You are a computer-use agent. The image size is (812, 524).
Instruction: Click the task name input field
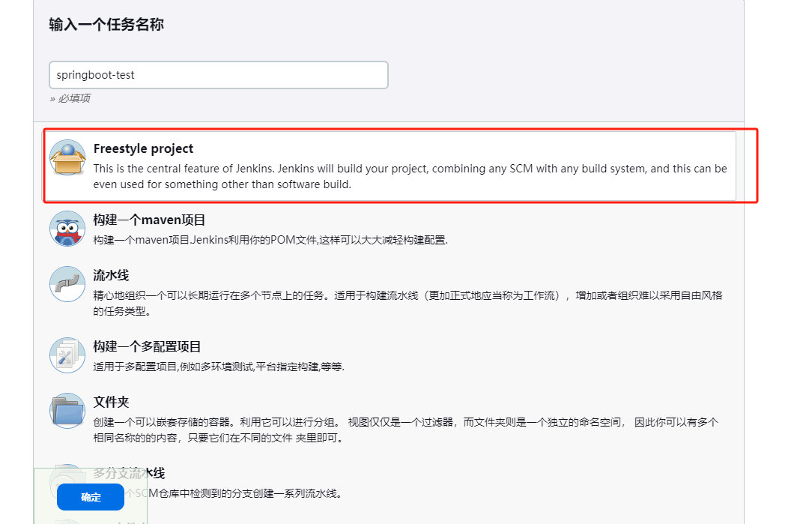tap(219, 75)
